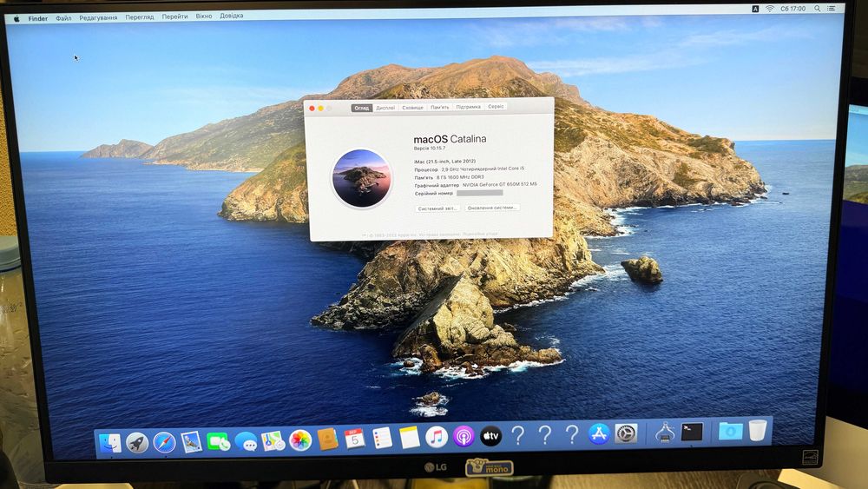Switch to the Дисплеї tab
This screenshot has height=489, width=868.
[385, 108]
